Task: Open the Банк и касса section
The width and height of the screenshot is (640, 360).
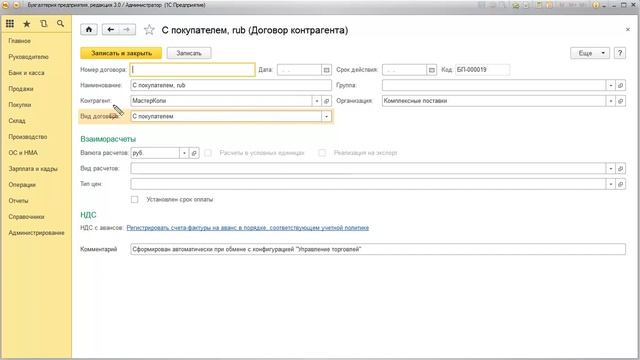Action: tap(27, 73)
